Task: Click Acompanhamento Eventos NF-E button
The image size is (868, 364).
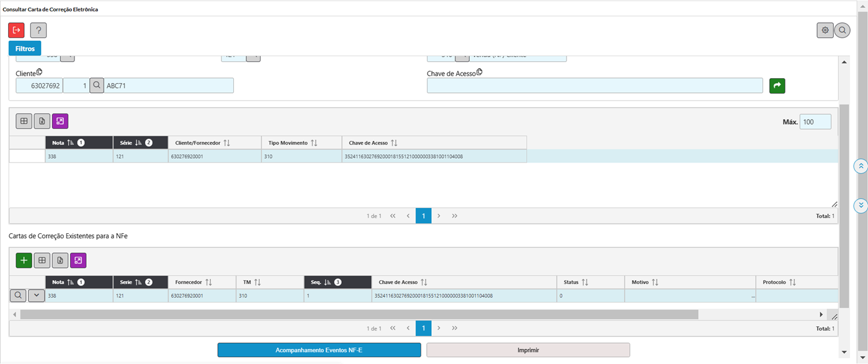Action: (x=319, y=350)
